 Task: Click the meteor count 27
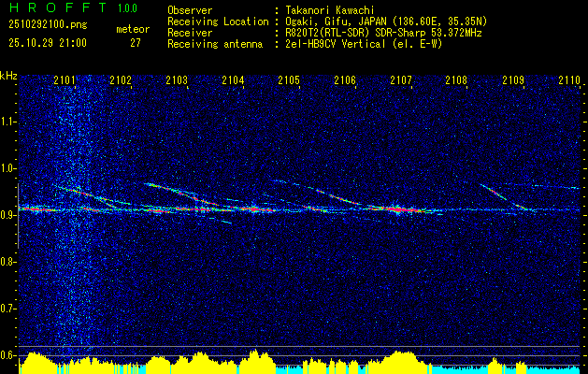[136, 43]
